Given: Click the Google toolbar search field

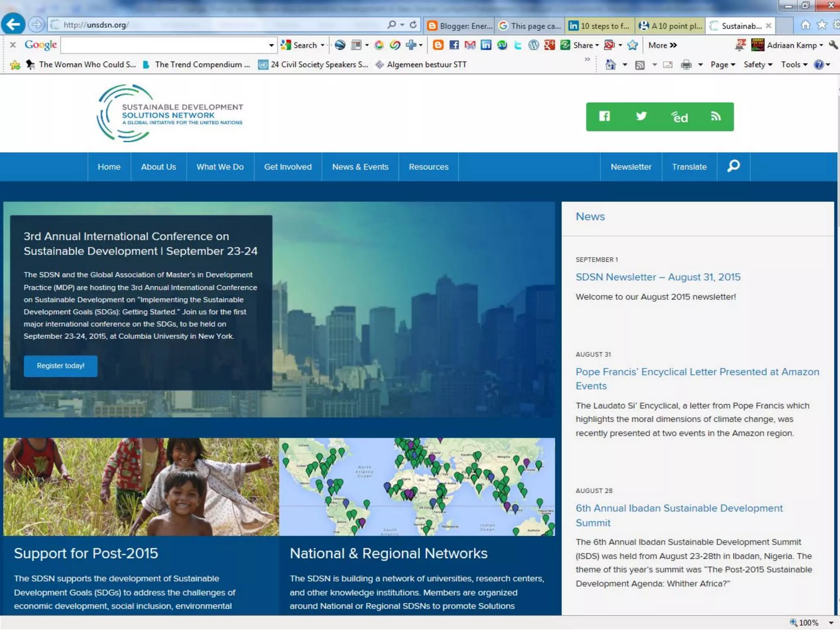Looking at the screenshot, I should [x=164, y=45].
